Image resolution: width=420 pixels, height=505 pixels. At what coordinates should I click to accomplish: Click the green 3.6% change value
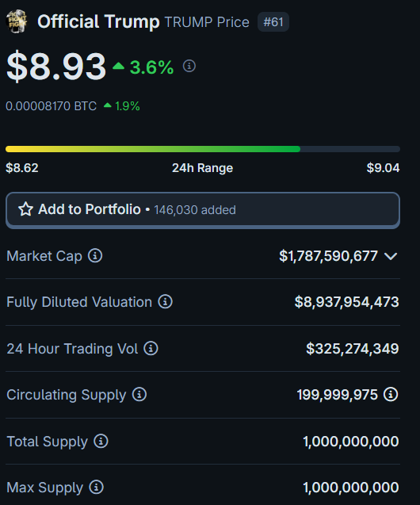(151, 67)
